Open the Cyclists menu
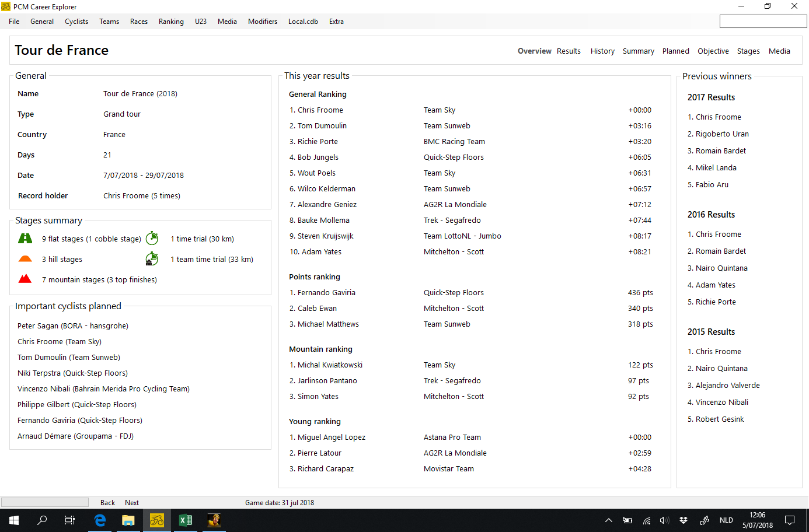Screen dimensions: 809x532 [x=76, y=22]
